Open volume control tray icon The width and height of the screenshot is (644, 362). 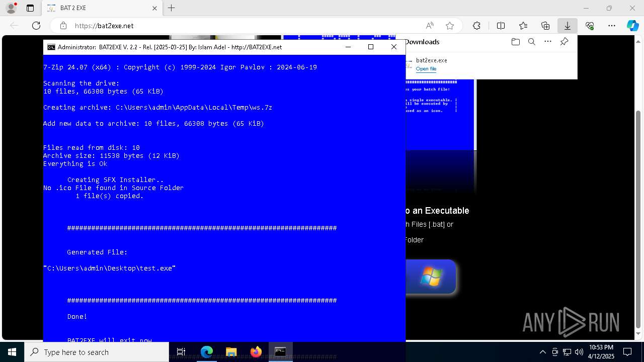579,352
